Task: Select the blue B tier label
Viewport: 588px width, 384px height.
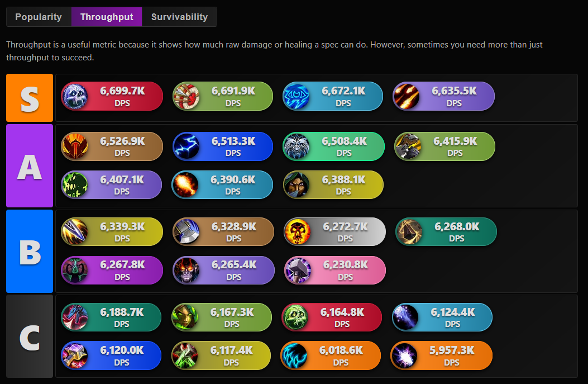Action: coord(30,251)
